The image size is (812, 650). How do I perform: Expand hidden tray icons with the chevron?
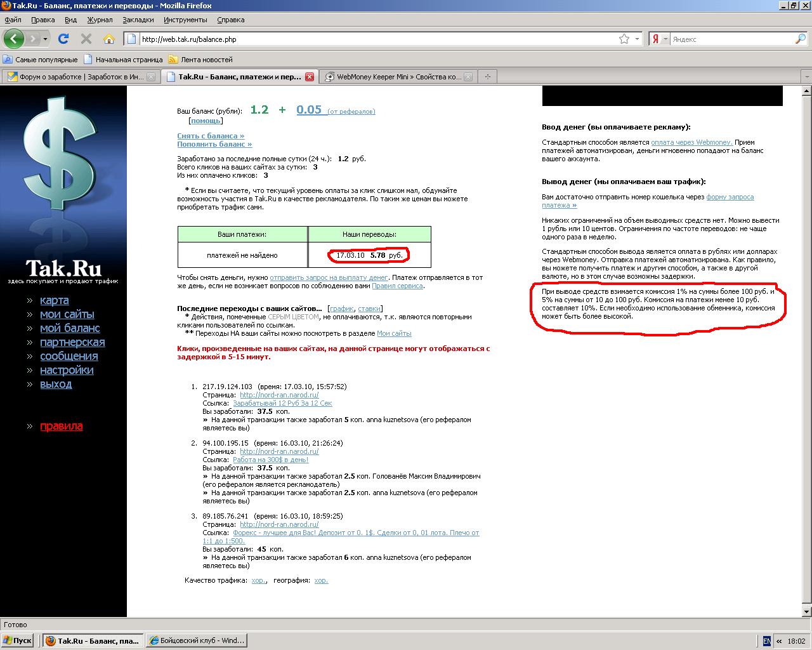pyautogui.click(x=779, y=641)
